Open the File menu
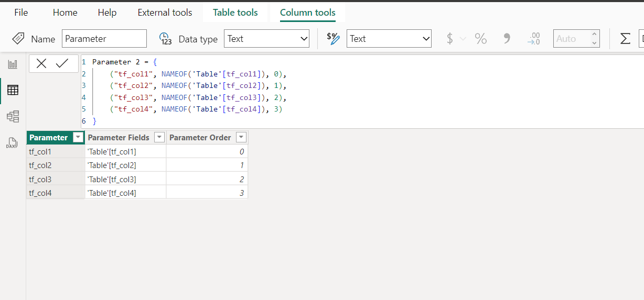Viewport: 644px width, 300px height. pos(21,13)
